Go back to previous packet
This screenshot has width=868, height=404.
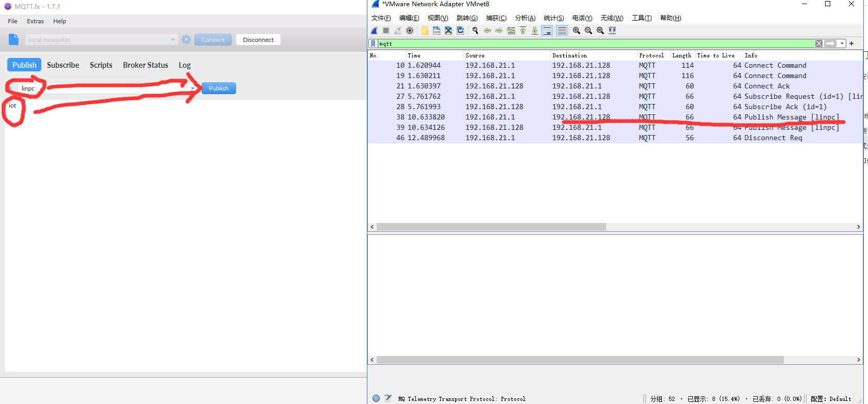[487, 31]
